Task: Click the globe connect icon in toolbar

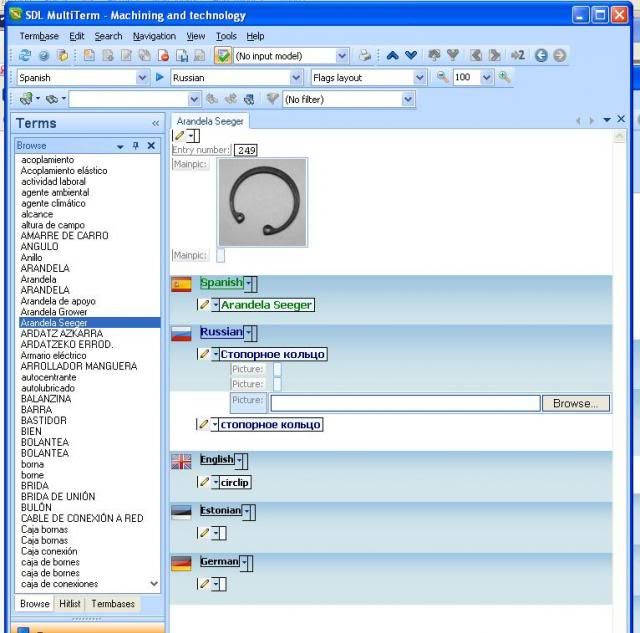Action: [44, 56]
